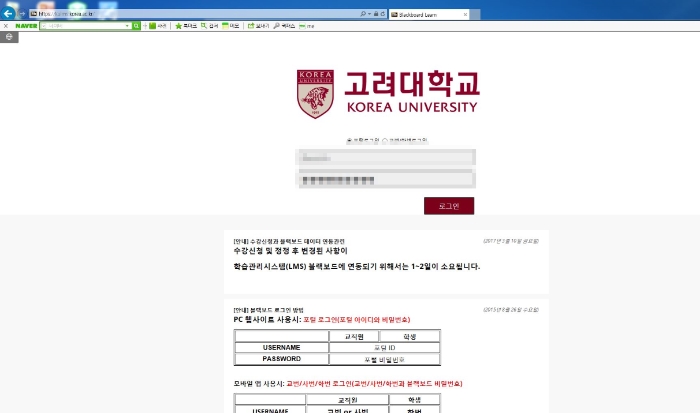Click the 2015 notice date text
The height and width of the screenshot is (413, 700).
pos(511,310)
